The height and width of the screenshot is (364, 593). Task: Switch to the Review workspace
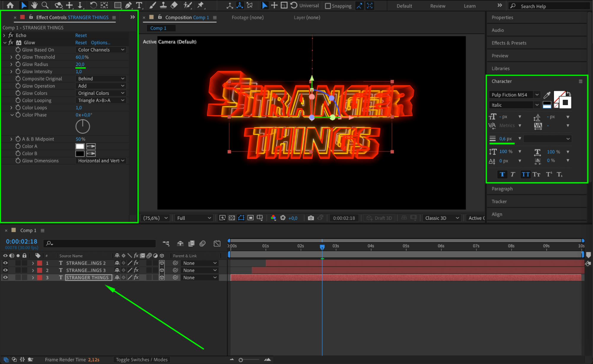tap(438, 6)
